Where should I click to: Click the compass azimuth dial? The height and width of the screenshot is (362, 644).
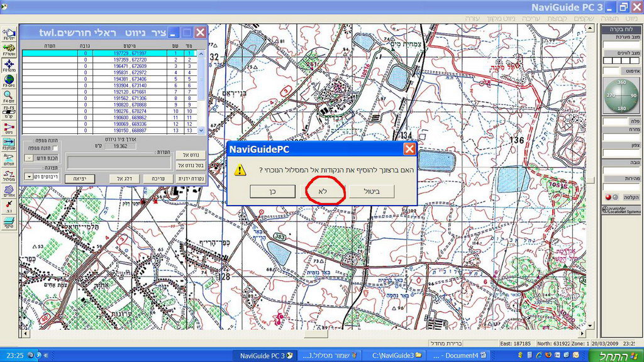pyautogui.click(x=621, y=96)
